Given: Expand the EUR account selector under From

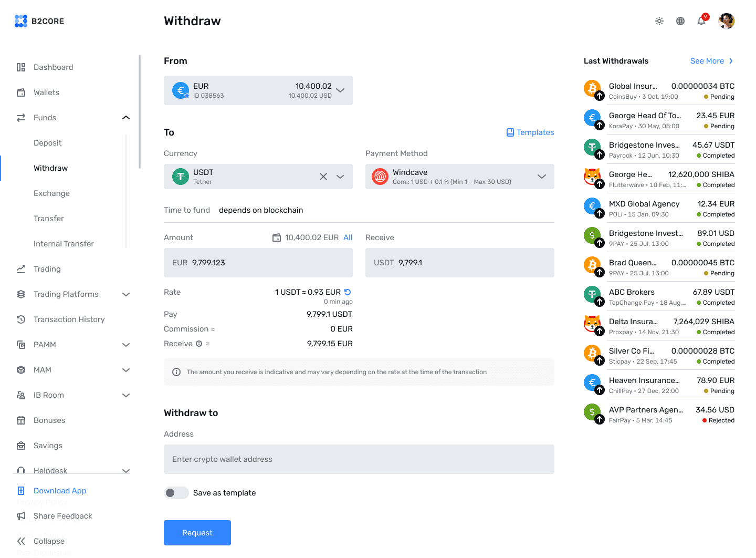Looking at the screenshot, I should click(x=340, y=90).
